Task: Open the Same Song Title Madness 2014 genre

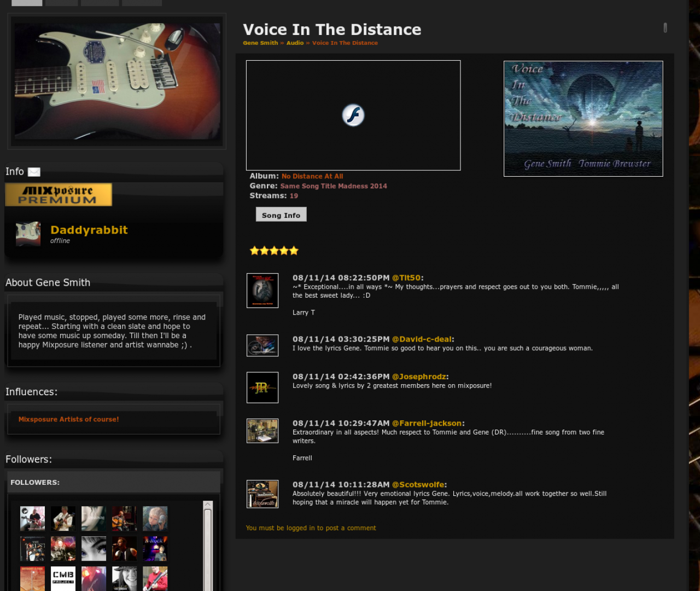Action: (x=334, y=186)
